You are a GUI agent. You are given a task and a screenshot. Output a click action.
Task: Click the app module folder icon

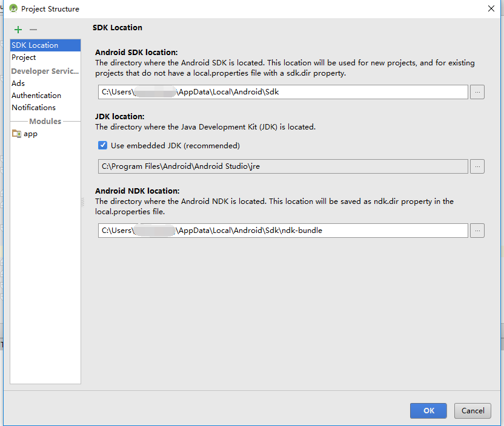(16, 133)
